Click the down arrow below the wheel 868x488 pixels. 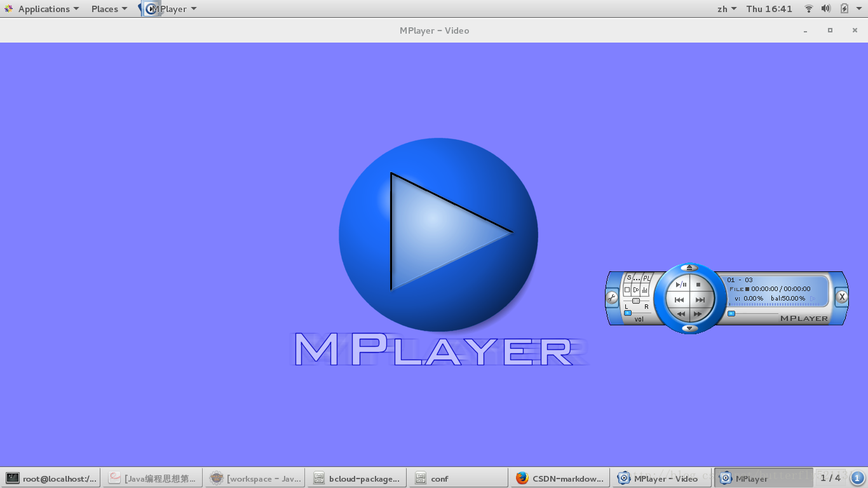tap(689, 329)
